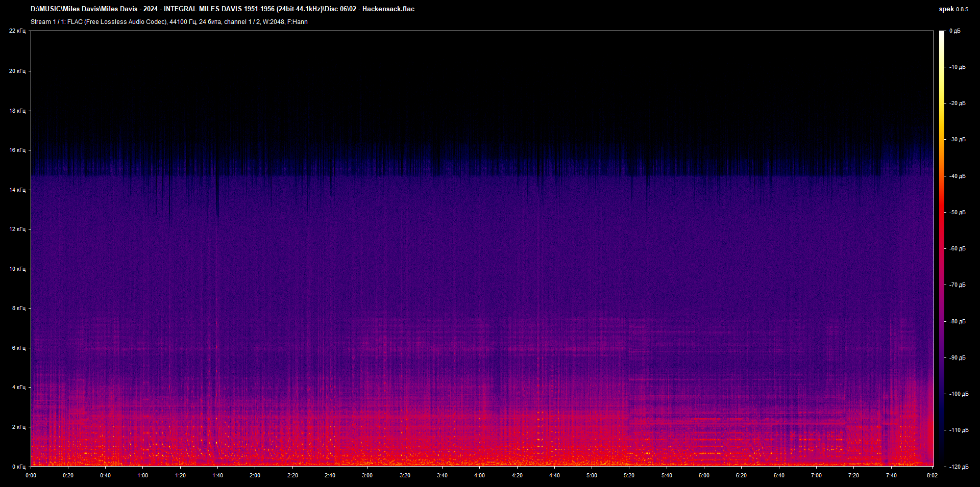Click the 5:40 time axis label
980x487 pixels.
667,475
